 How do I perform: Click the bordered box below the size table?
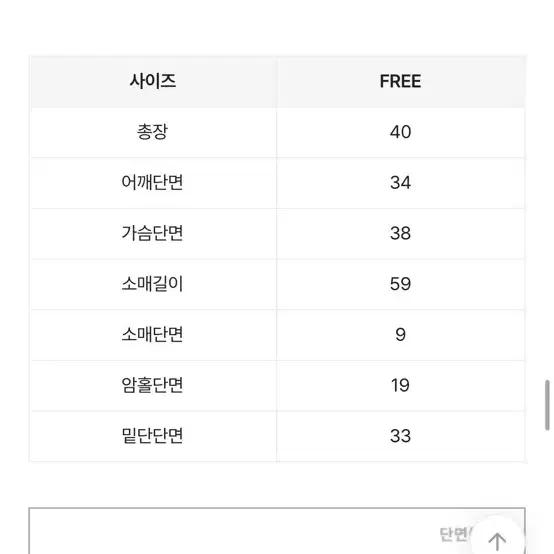click(x=277, y=531)
